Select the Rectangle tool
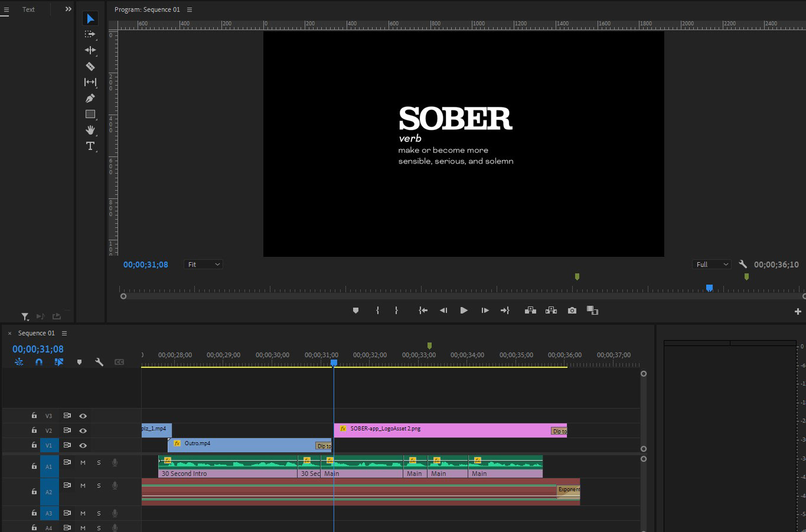 coord(90,114)
